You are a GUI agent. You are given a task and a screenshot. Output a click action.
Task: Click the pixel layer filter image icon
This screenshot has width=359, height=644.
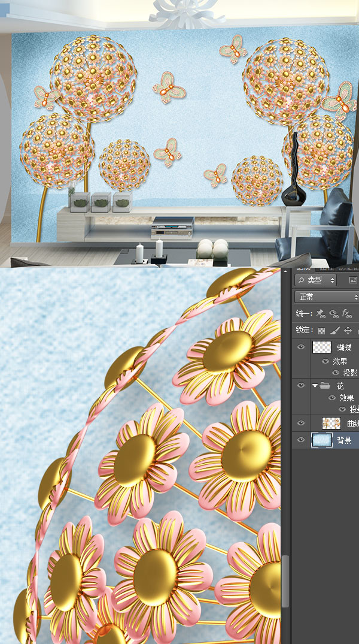(x=353, y=280)
